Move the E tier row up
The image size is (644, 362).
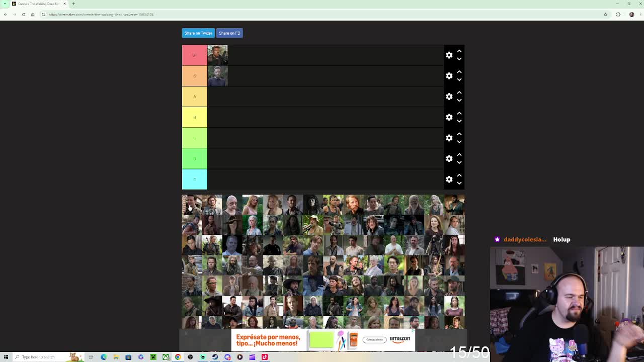(x=459, y=175)
